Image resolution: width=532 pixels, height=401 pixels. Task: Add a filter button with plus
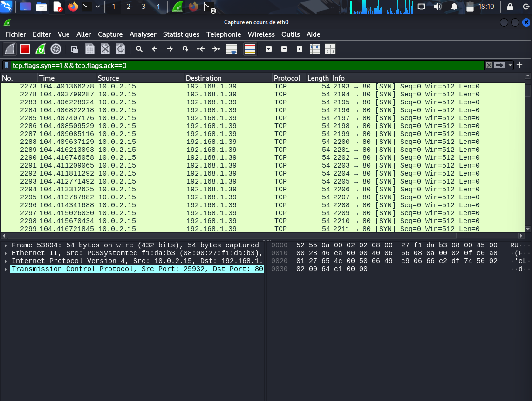coord(519,65)
